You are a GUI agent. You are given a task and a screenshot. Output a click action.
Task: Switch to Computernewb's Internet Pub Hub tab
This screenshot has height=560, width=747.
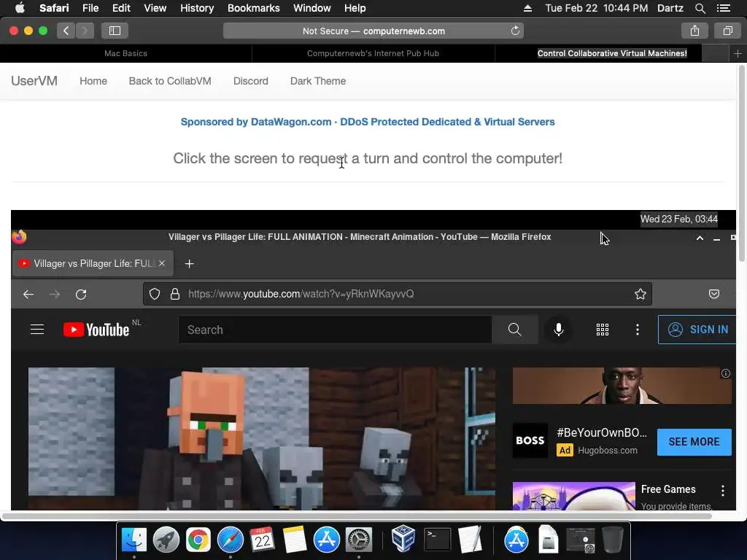click(x=373, y=53)
